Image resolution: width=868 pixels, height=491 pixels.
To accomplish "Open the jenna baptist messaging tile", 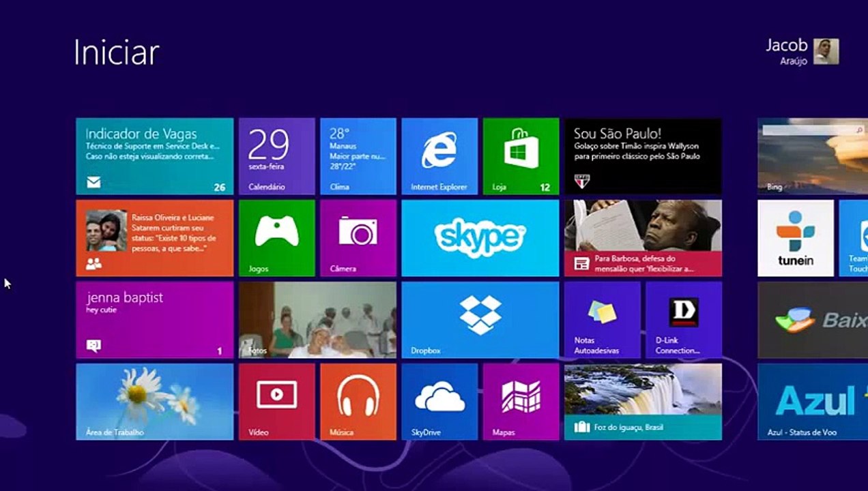I will (x=154, y=320).
